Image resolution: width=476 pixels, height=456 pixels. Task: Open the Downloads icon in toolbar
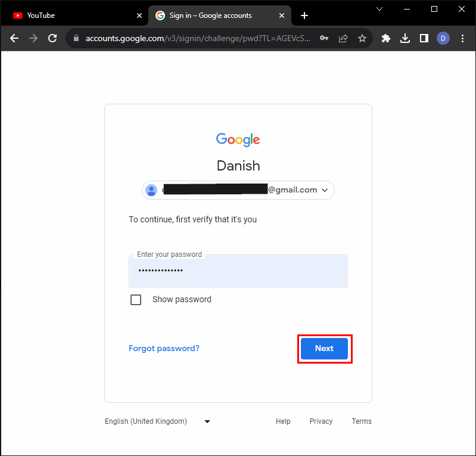405,38
